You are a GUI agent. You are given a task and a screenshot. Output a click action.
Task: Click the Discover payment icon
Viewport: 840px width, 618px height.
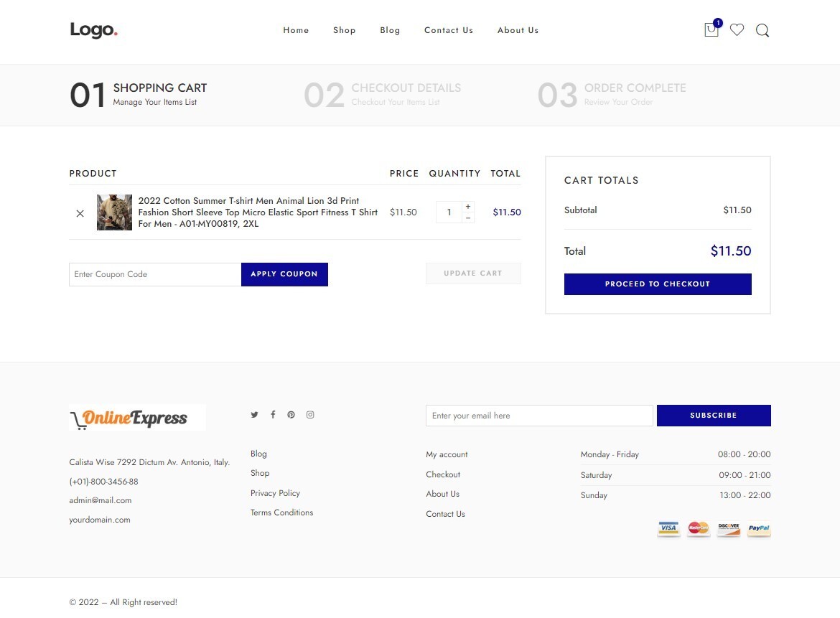729,528
